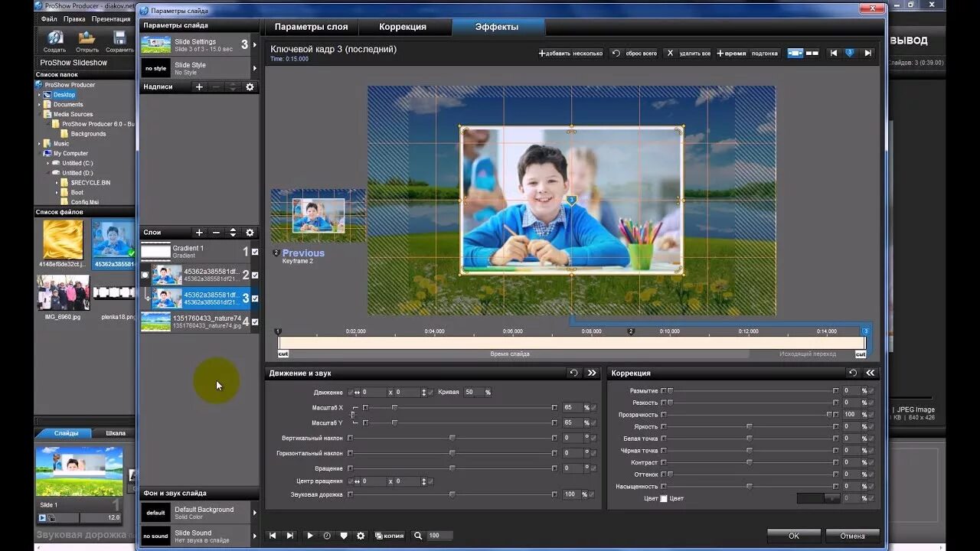This screenshot has width=980, height=551.
Task: Click the копия copy button
Action: tap(390, 536)
